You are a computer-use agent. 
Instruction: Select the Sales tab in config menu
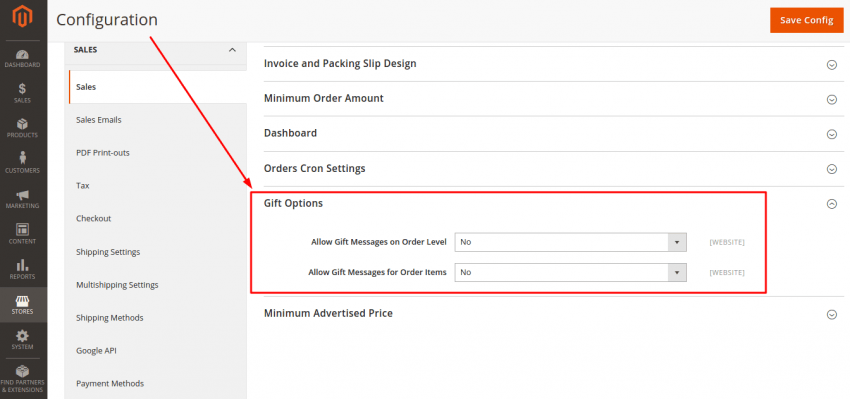158,87
